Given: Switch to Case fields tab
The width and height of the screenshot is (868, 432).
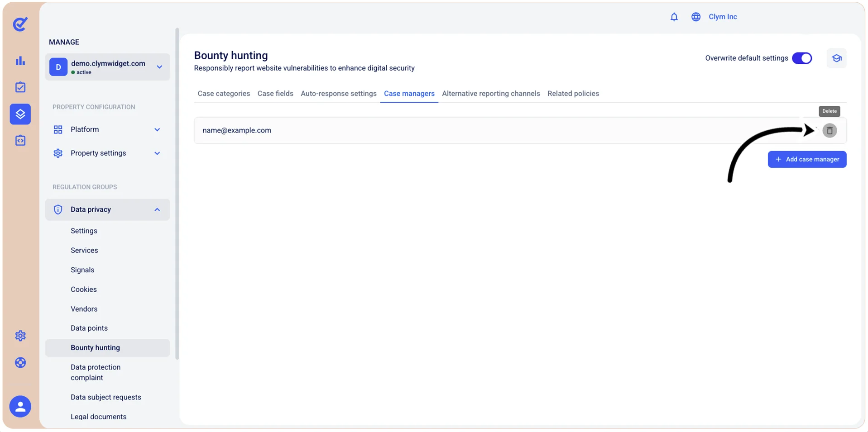Looking at the screenshot, I should [x=275, y=94].
